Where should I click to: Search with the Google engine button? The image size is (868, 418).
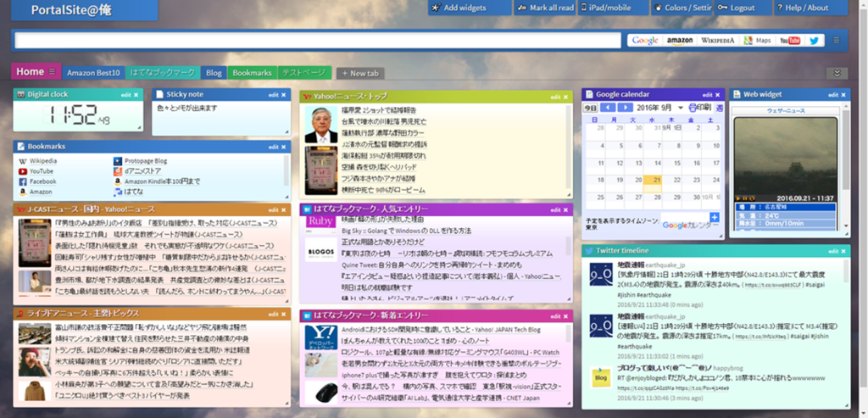click(x=645, y=41)
